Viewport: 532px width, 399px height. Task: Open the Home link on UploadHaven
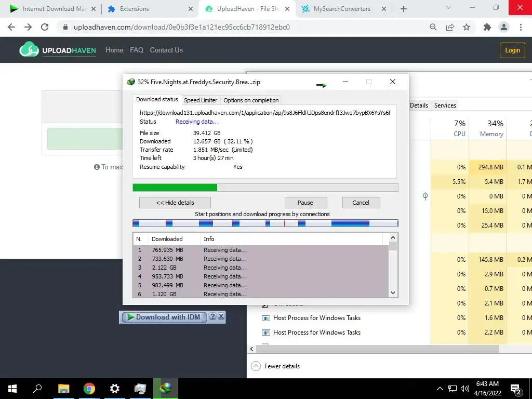[114, 50]
